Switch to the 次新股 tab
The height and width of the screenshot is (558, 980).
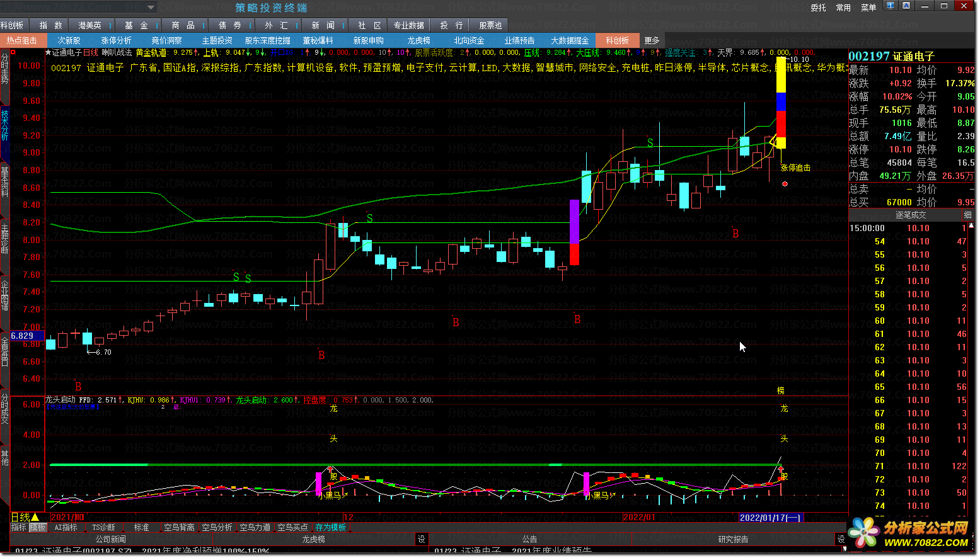pos(69,40)
